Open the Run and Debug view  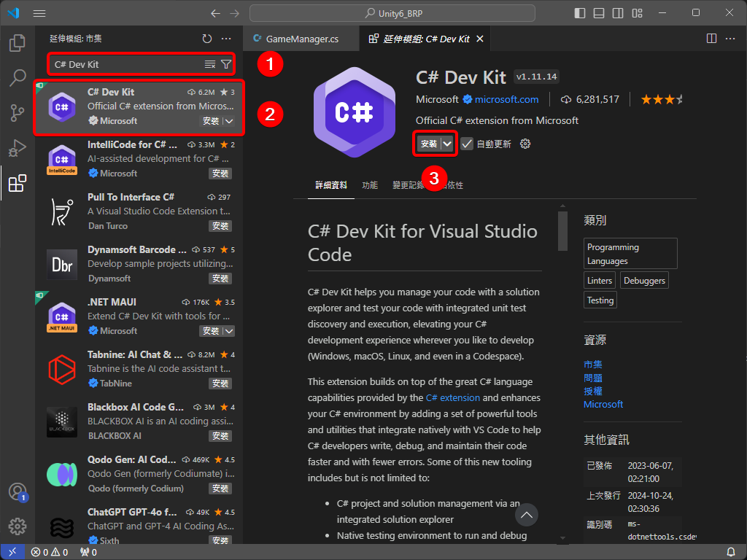(x=18, y=148)
